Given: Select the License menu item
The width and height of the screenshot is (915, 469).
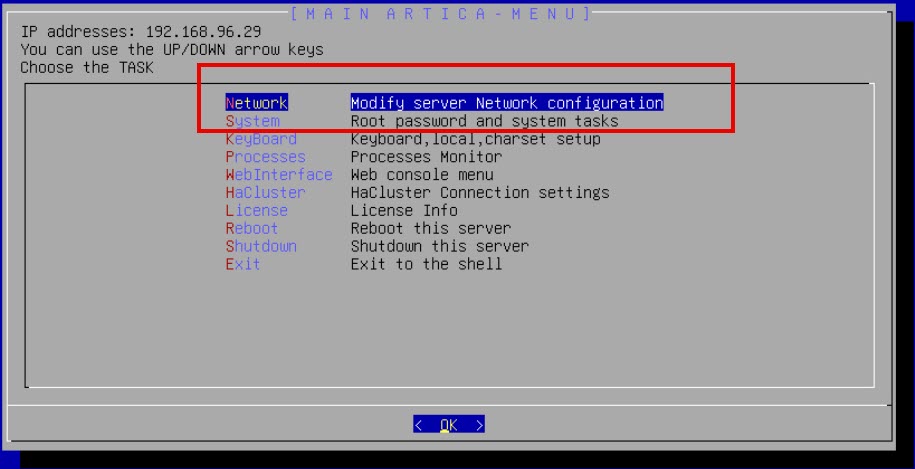Looking at the screenshot, I should pos(257,211).
